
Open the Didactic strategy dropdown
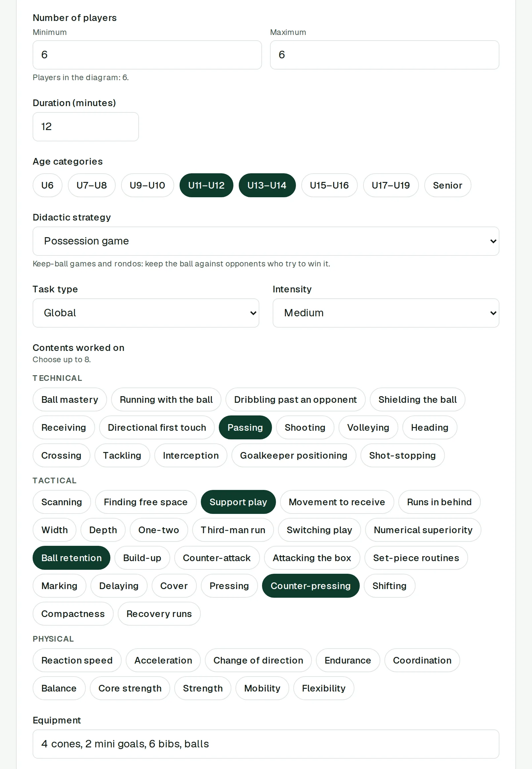tap(266, 241)
